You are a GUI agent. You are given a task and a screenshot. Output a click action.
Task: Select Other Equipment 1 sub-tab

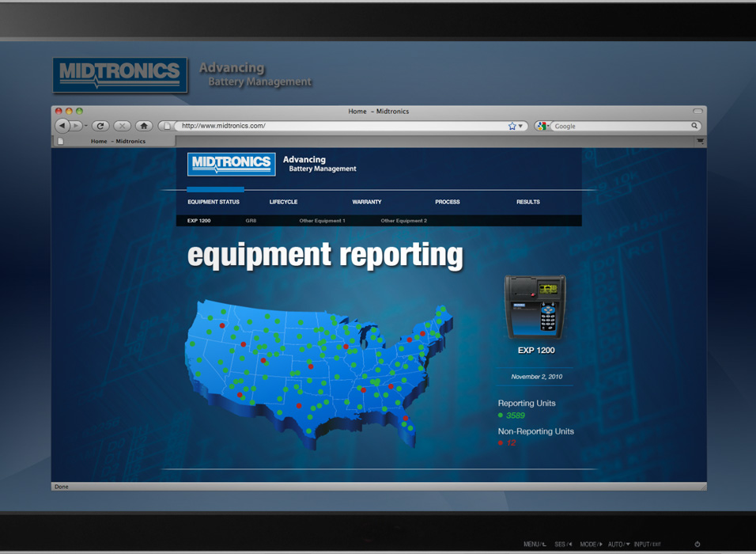322,221
